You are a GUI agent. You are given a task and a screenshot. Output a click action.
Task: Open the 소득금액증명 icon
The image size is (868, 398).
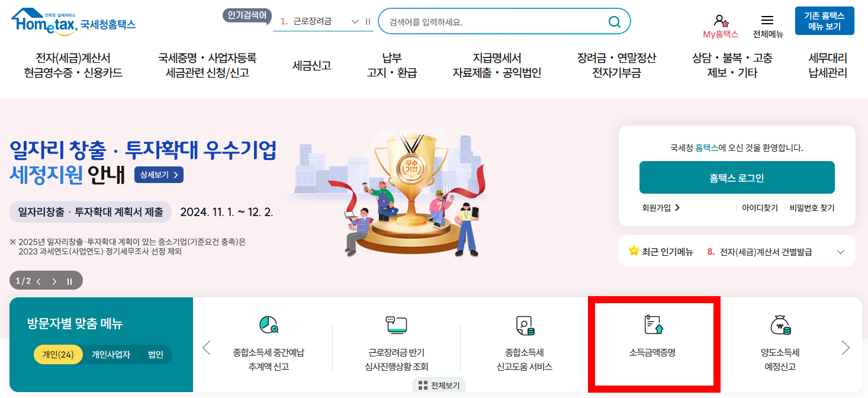(652, 325)
